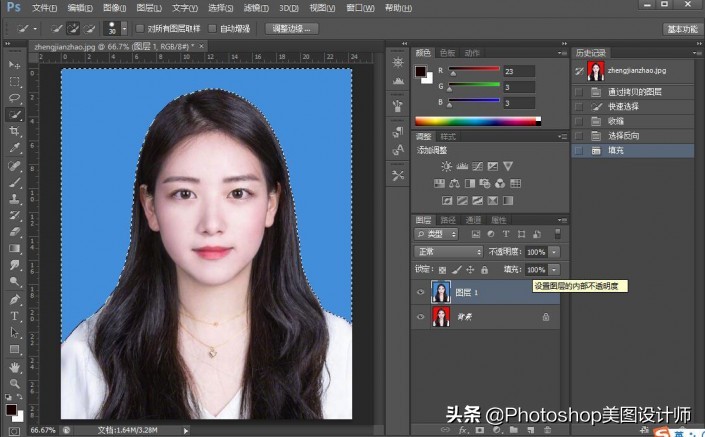
Task: Enable the 自动增强 checkbox
Action: pos(213,29)
